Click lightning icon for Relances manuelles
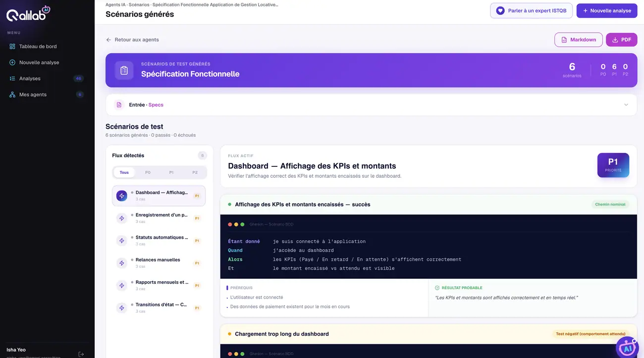 pyautogui.click(x=122, y=263)
